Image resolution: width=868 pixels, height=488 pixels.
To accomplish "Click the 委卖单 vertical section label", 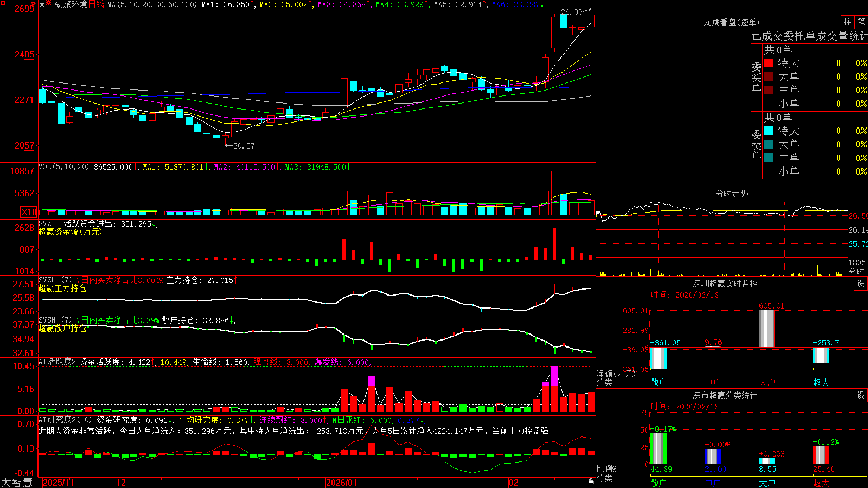I will click(x=756, y=145).
